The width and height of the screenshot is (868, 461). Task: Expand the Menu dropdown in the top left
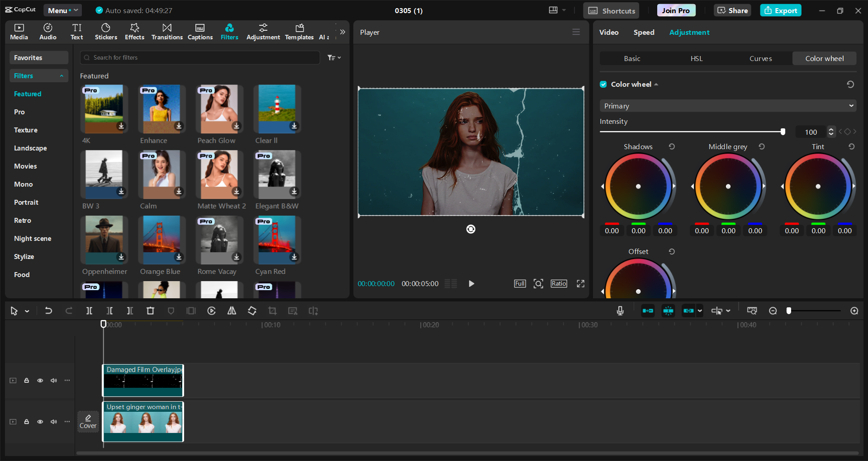click(x=62, y=10)
